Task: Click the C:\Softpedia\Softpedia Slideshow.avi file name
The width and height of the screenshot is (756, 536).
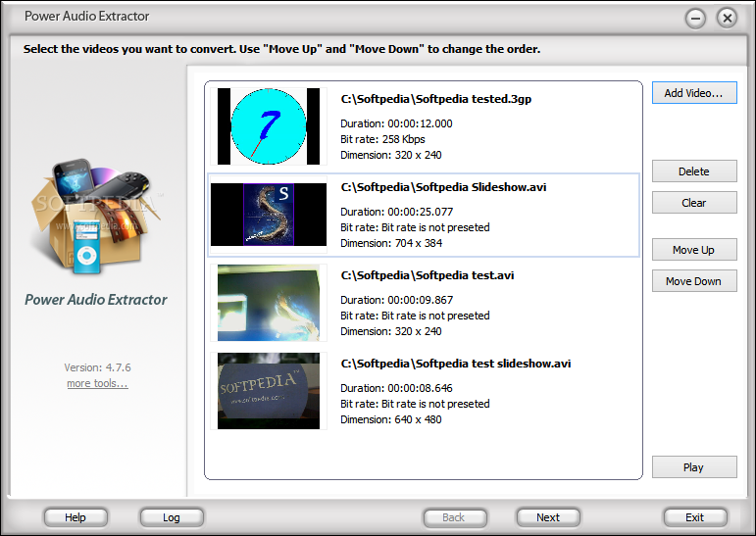Action: (x=443, y=187)
